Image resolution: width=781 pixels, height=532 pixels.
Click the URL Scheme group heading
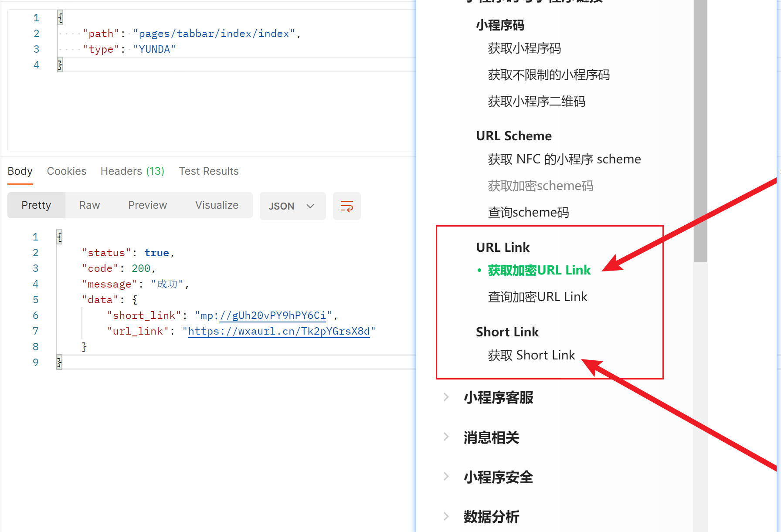[514, 136]
